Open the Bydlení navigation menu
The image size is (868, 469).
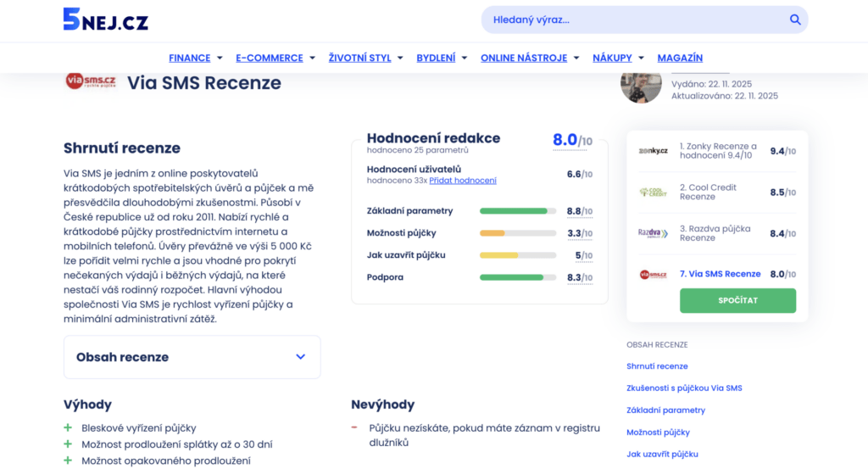point(442,58)
